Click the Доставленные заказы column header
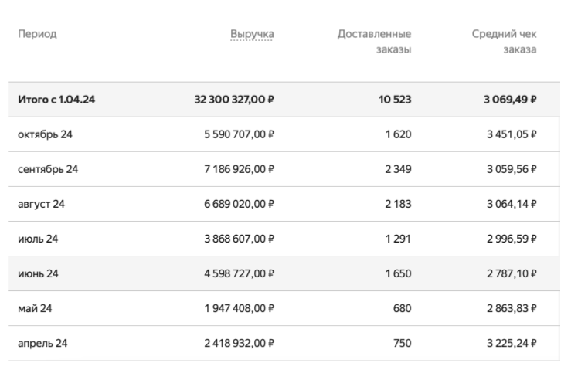This screenshot has width=588, height=380. (374, 42)
